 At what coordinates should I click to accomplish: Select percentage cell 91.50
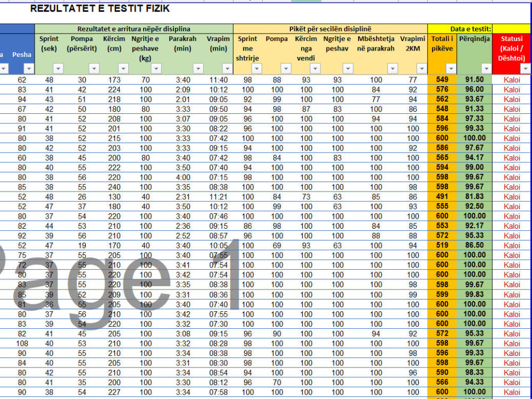point(475,80)
